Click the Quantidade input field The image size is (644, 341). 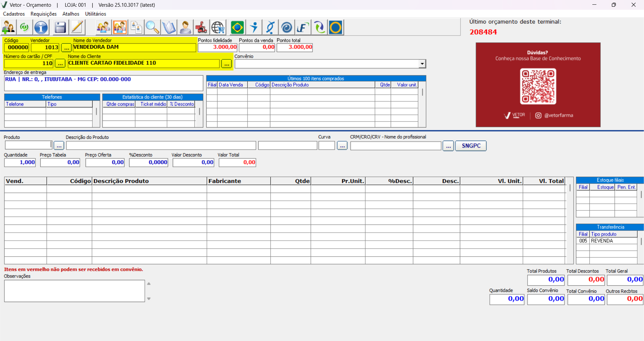20,162
